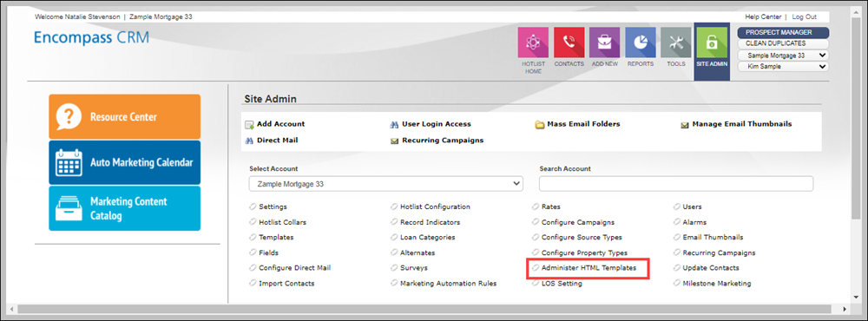
Task: Click the Prospect Manager button
Action: pos(783,33)
